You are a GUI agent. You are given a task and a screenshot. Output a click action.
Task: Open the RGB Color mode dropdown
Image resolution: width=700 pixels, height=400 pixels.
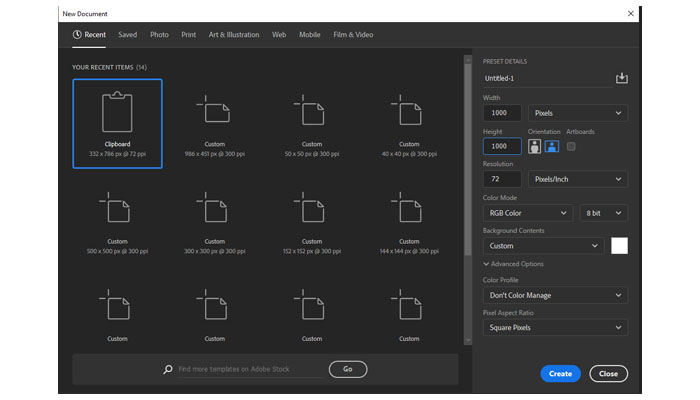[527, 213]
